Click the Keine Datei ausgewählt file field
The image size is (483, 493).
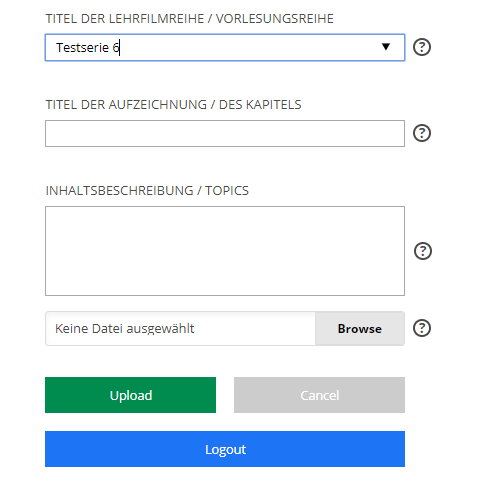tap(180, 328)
